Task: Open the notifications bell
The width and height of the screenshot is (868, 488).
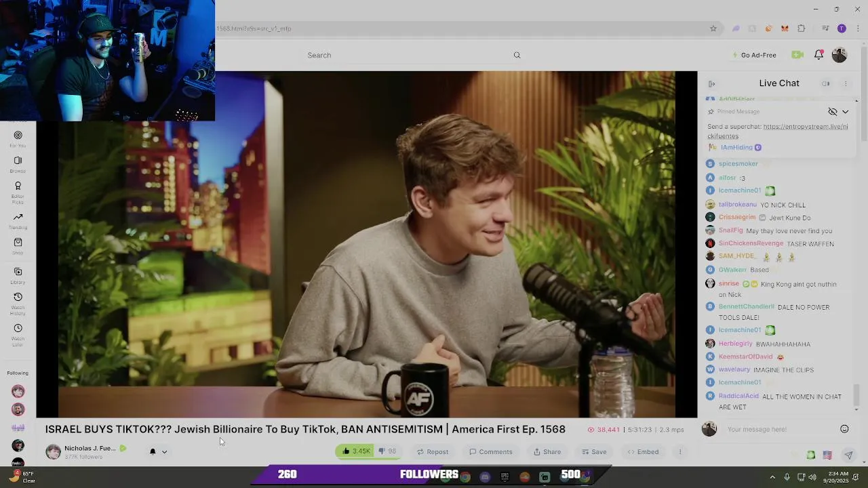Action: tap(818, 55)
